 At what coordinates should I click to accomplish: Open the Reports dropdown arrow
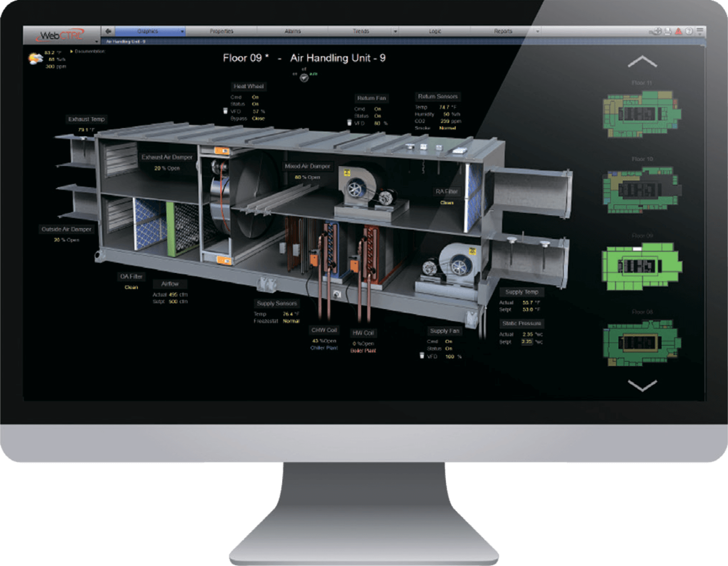(538, 31)
